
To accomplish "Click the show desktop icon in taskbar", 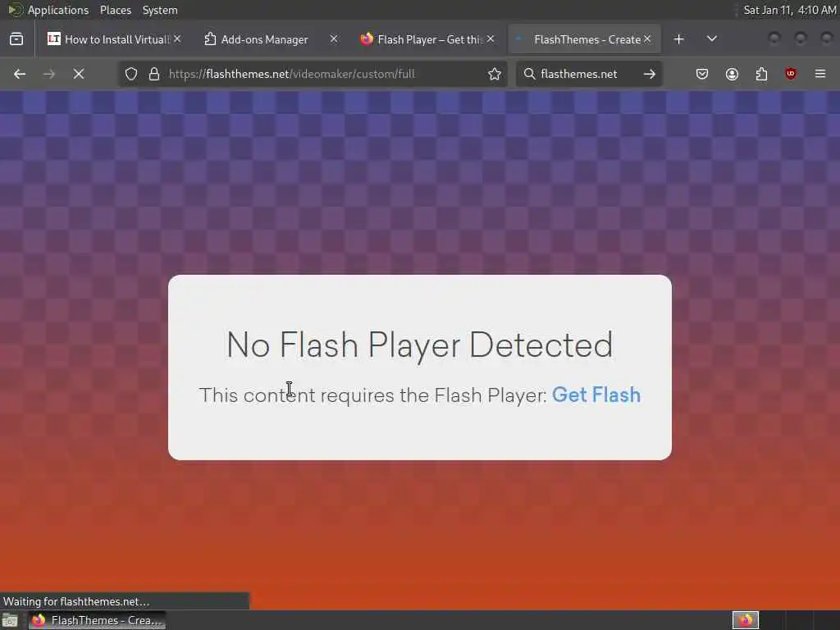I will pyautogui.click(x=10, y=621).
